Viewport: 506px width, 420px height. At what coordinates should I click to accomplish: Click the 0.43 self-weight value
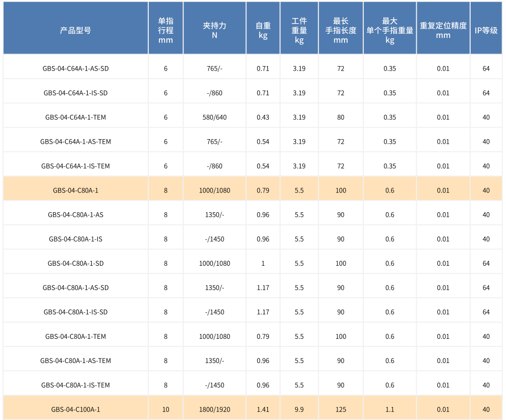(x=263, y=117)
